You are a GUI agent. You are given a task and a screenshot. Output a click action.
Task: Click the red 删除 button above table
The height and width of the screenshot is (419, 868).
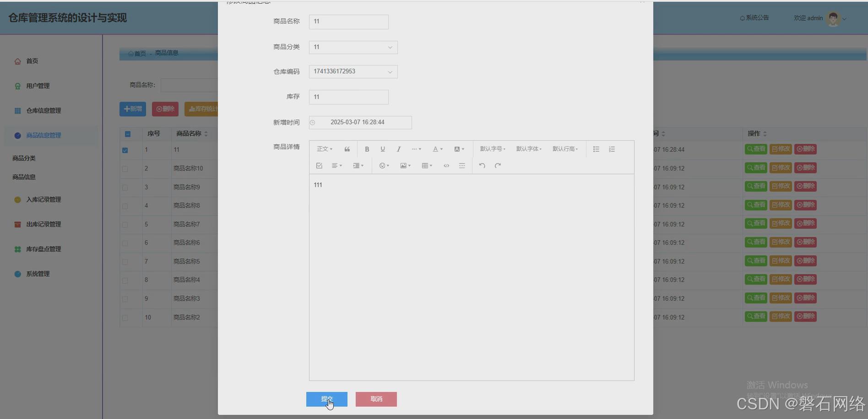pyautogui.click(x=165, y=109)
